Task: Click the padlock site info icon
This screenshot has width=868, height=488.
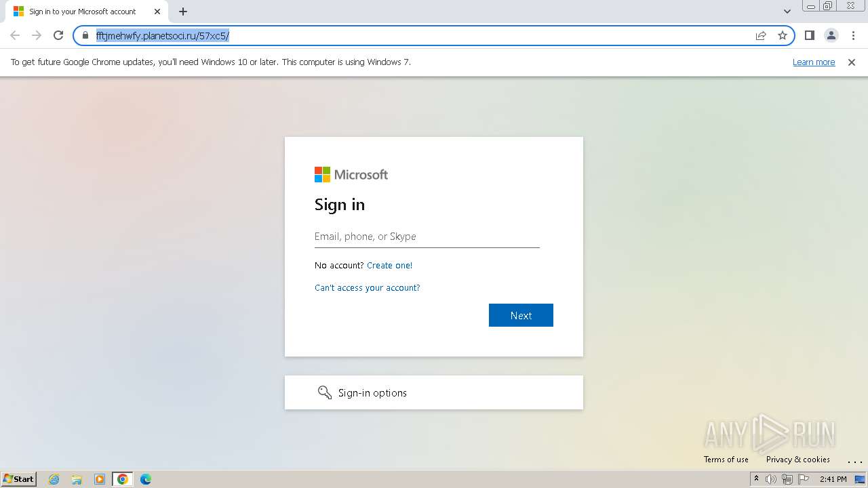Action: (x=85, y=35)
